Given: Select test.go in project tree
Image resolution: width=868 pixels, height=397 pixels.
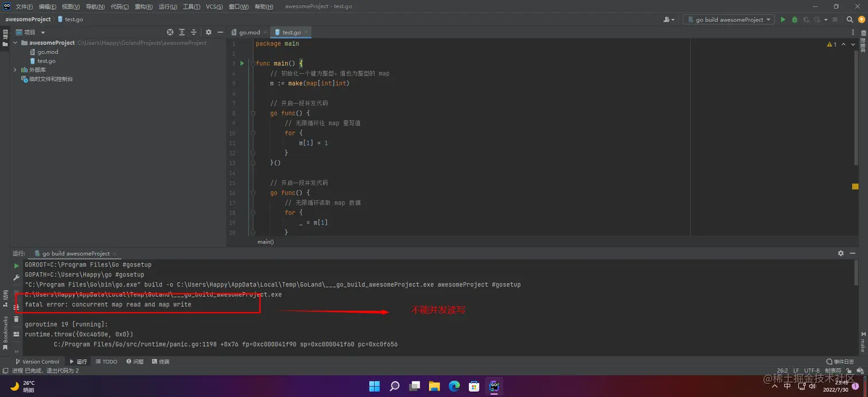Looking at the screenshot, I should [42, 61].
